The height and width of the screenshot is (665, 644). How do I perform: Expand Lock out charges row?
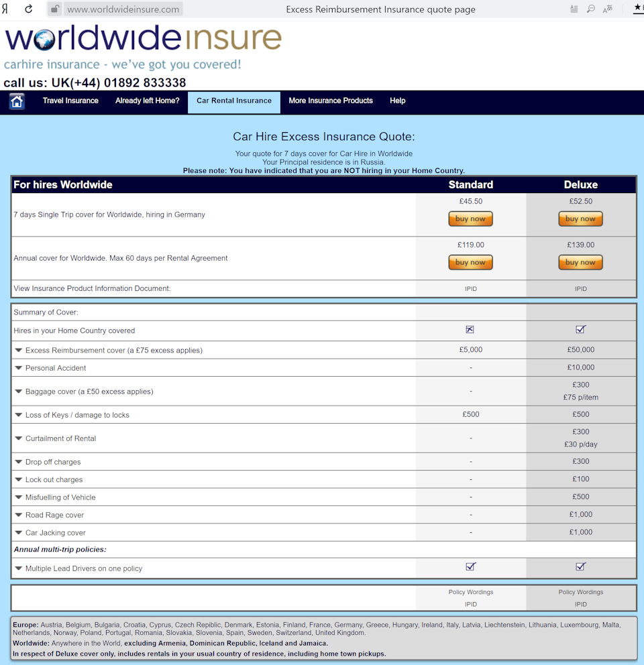point(18,480)
